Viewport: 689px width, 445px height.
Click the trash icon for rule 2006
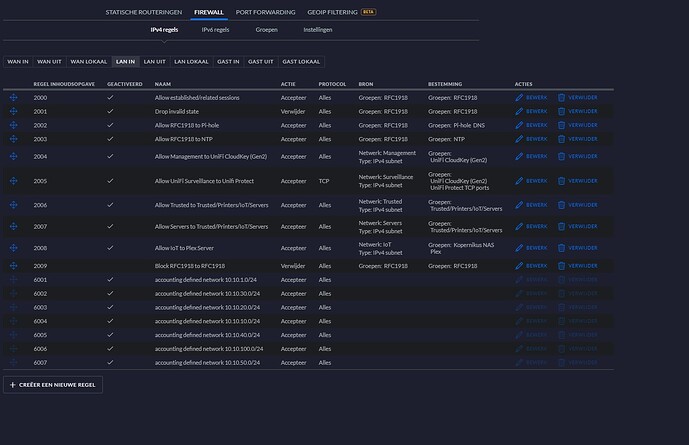[561, 204]
